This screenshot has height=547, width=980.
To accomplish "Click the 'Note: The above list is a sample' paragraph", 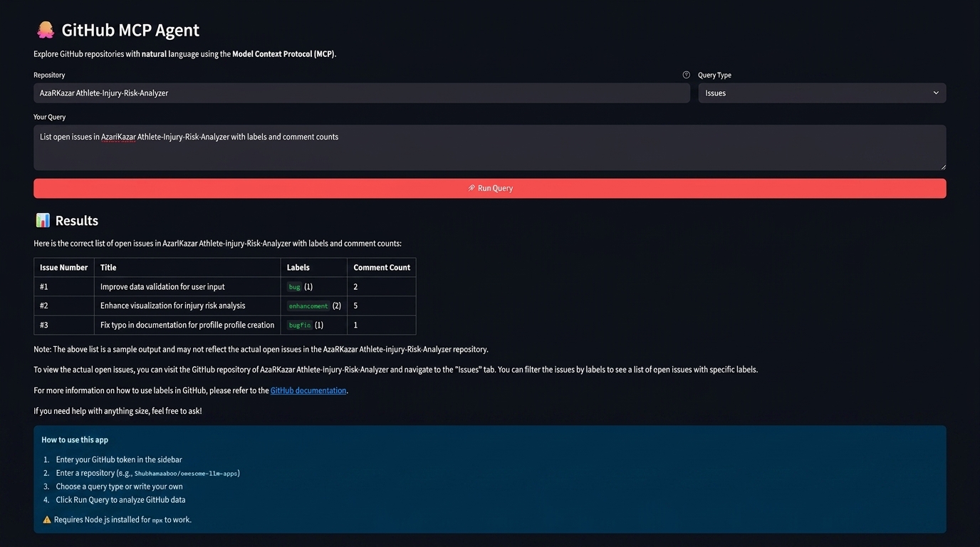I will 261,350.
